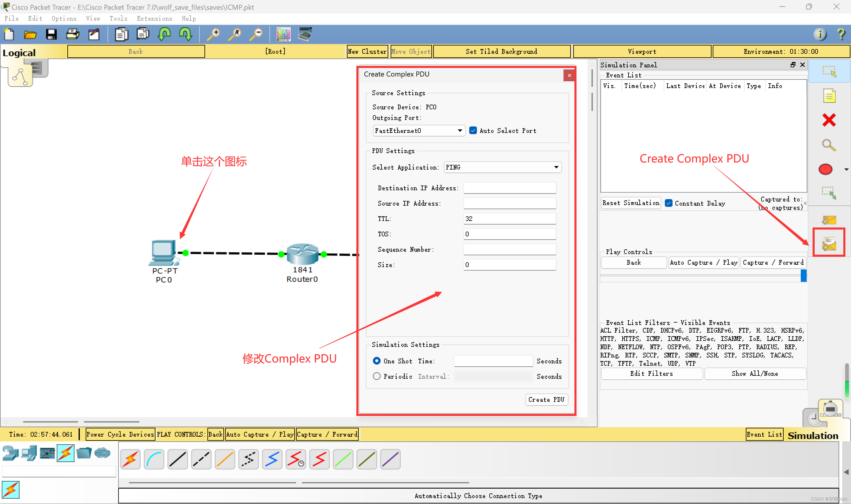Pick the orange Fiber cable

pyautogui.click(x=225, y=459)
